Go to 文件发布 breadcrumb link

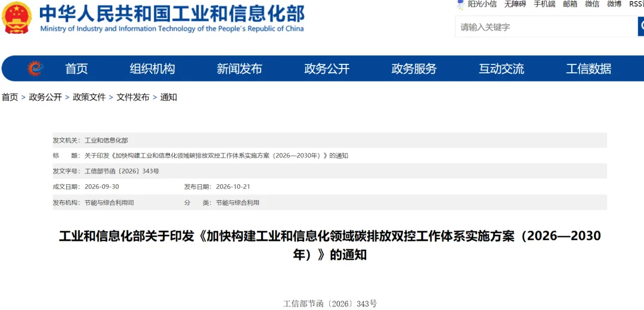tap(133, 97)
